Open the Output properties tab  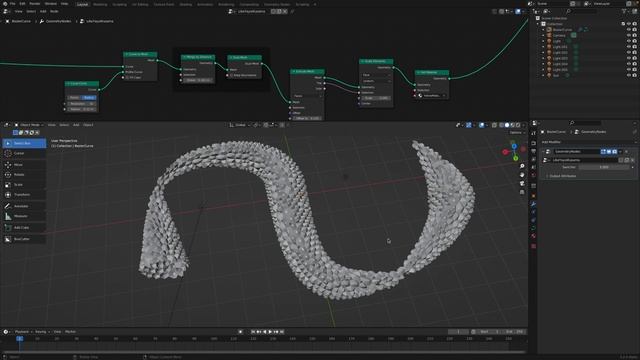(x=533, y=151)
